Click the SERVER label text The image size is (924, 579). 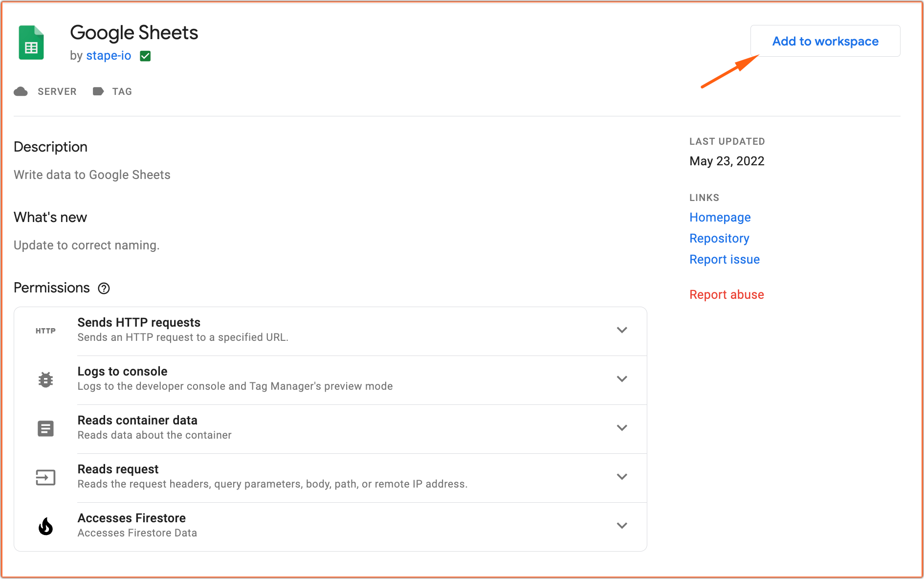point(57,91)
